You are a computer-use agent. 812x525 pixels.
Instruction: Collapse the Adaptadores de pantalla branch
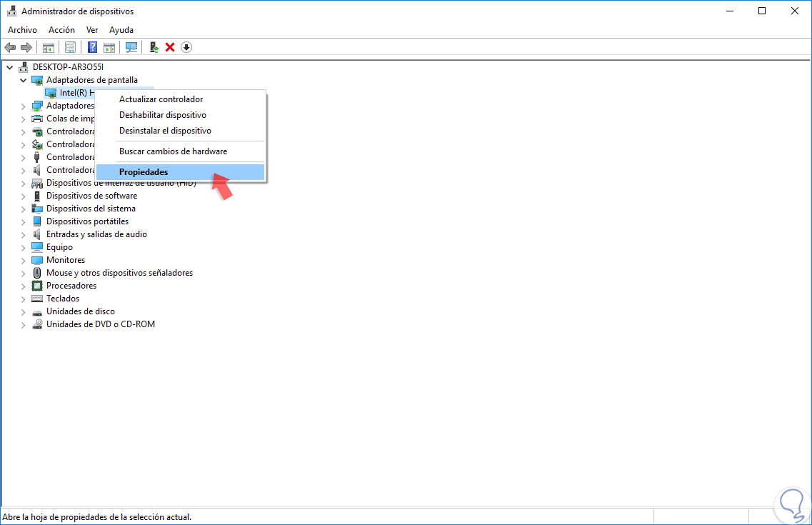(x=24, y=80)
